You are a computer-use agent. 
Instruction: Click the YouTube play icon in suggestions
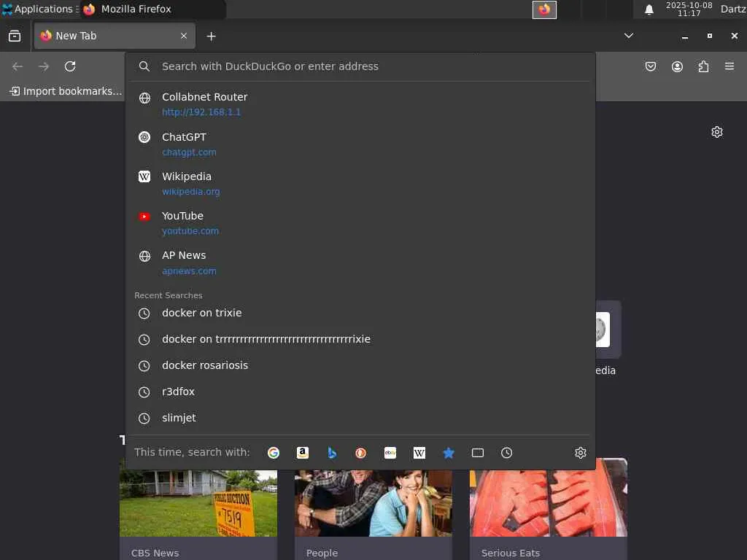pos(144,217)
